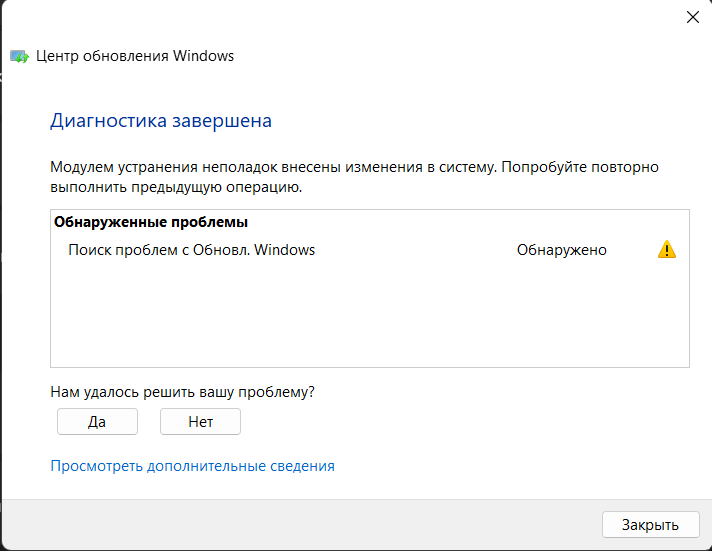The height and width of the screenshot is (551, 712).
Task: Close the dialog with the X button
Action: (x=692, y=17)
